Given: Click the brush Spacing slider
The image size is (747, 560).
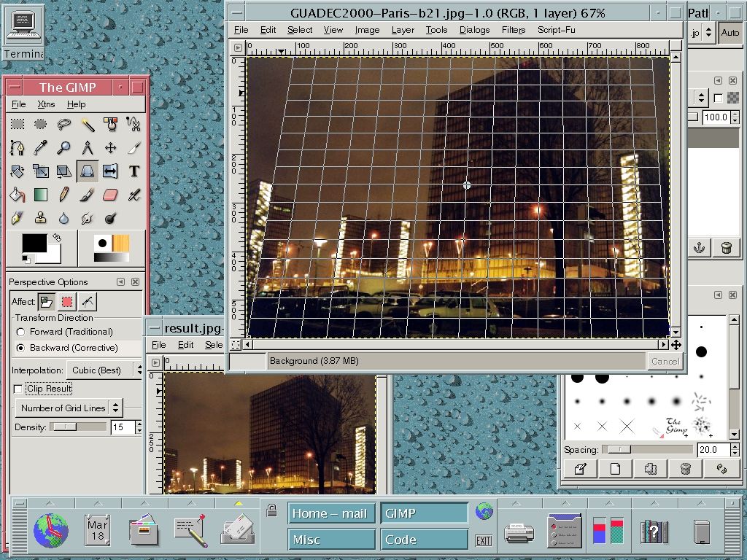Looking at the screenshot, I should coord(647,449).
